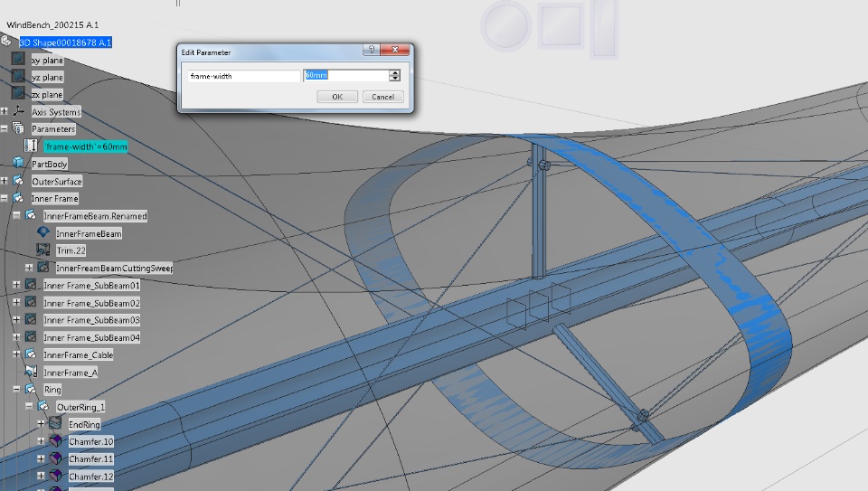
Task: Click the Axis Systems icon
Action: click(18, 110)
